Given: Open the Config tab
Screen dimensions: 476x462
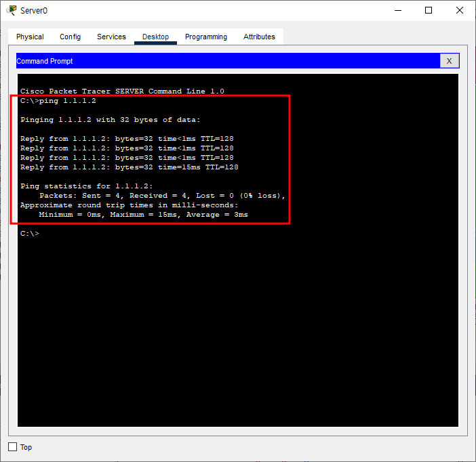Looking at the screenshot, I should point(70,37).
